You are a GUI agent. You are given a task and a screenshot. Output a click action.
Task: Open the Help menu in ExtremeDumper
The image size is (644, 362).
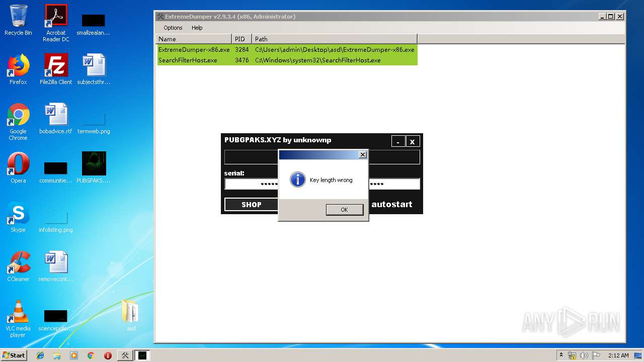[197, 28]
